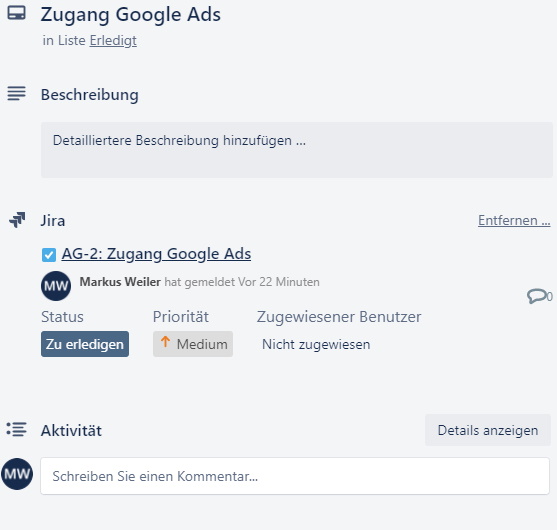The width and height of the screenshot is (557, 530).
Task: Click the description lines icon
Action: tap(16, 93)
